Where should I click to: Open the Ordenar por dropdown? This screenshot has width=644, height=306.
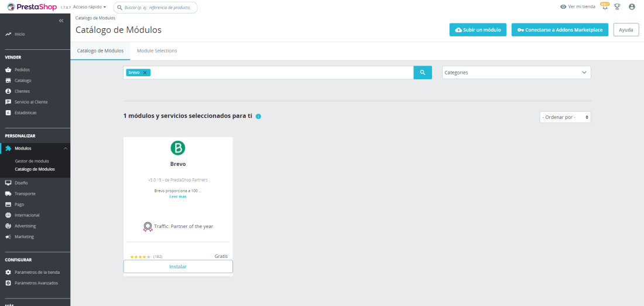pyautogui.click(x=565, y=117)
